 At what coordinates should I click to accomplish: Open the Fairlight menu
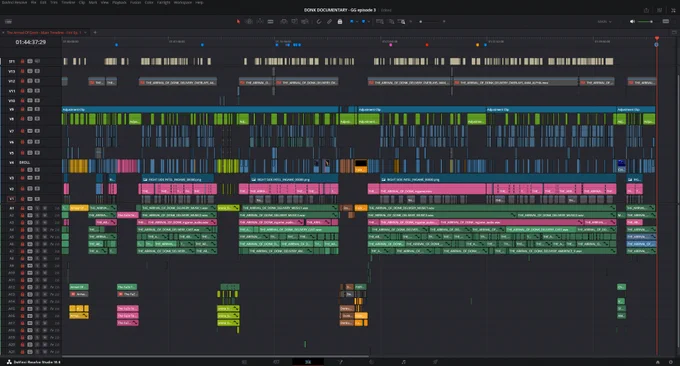(x=163, y=3)
